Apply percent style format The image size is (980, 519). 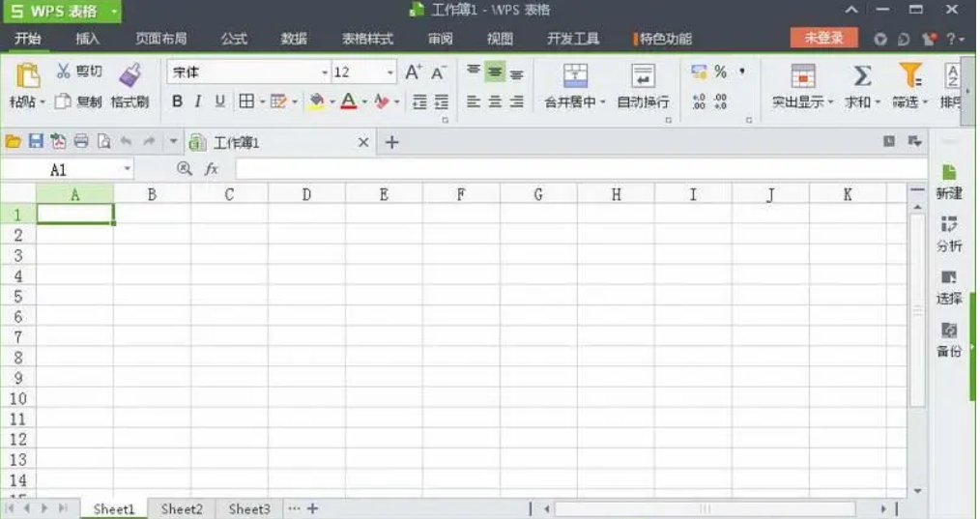tap(721, 72)
